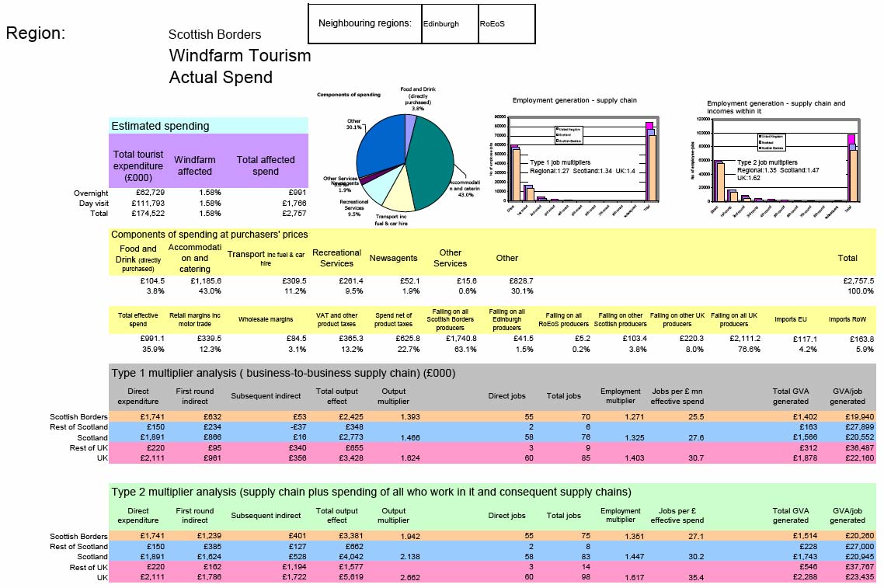This screenshot has height=588, width=884.
Task: Select the Imports RoW column header
Action: (x=847, y=319)
